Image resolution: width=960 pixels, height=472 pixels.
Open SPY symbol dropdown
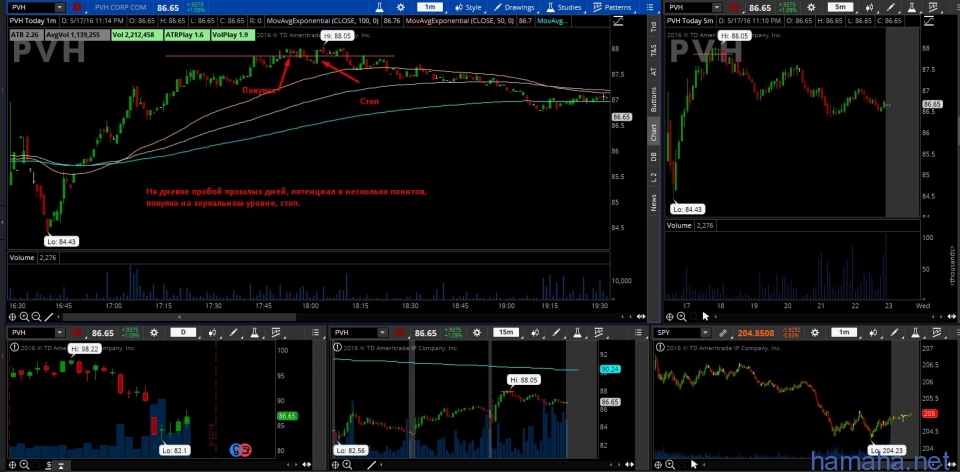pos(705,332)
